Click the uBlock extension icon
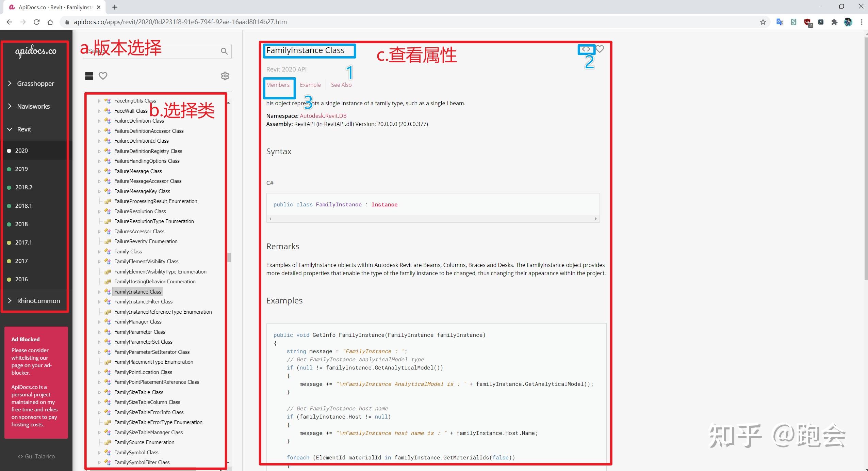 [807, 22]
